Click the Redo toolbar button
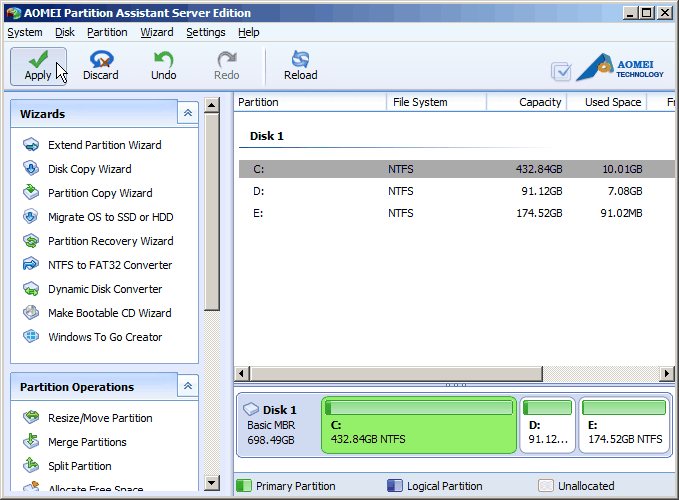679x500 pixels. 226,66
